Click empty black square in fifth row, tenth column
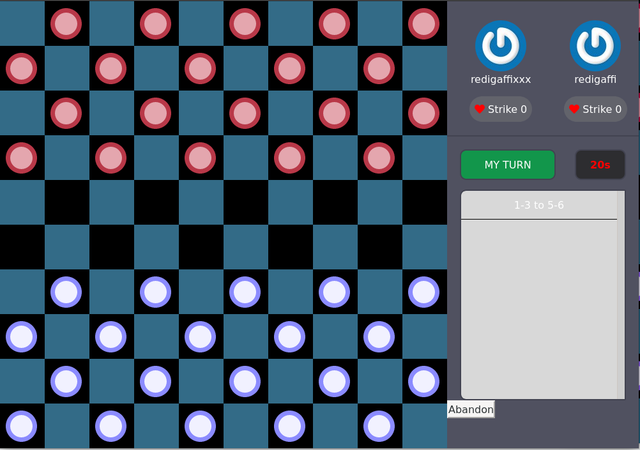 pyautogui.click(x=424, y=203)
